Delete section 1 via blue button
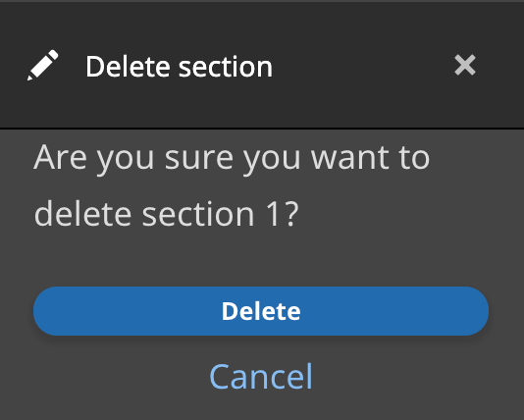This screenshot has height=420, width=524. click(261, 311)
